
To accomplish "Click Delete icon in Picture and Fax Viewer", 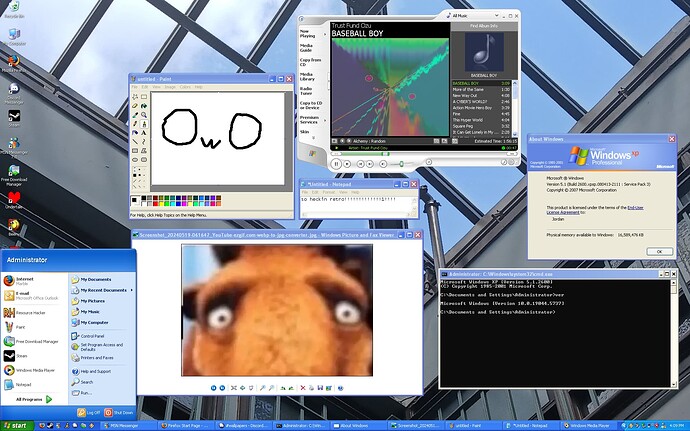I will [x=303, y=388].
